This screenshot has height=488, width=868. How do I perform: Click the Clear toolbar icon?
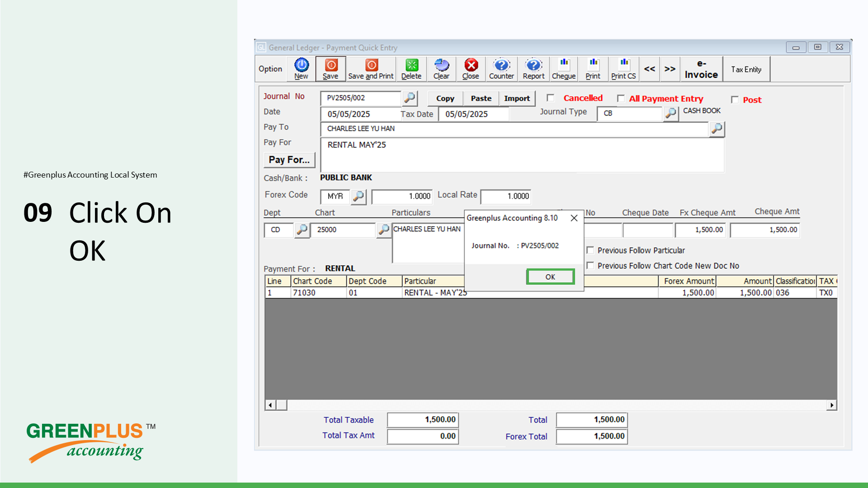441,69
